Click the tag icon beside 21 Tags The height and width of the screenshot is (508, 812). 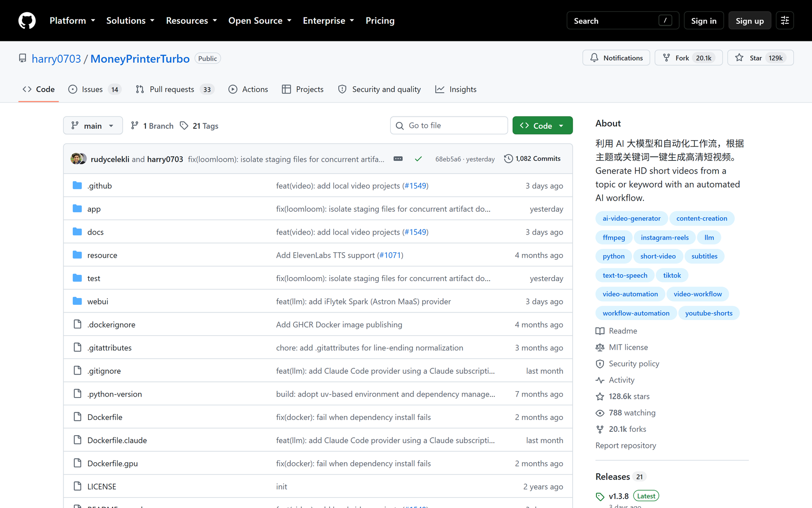click(184, 126)
